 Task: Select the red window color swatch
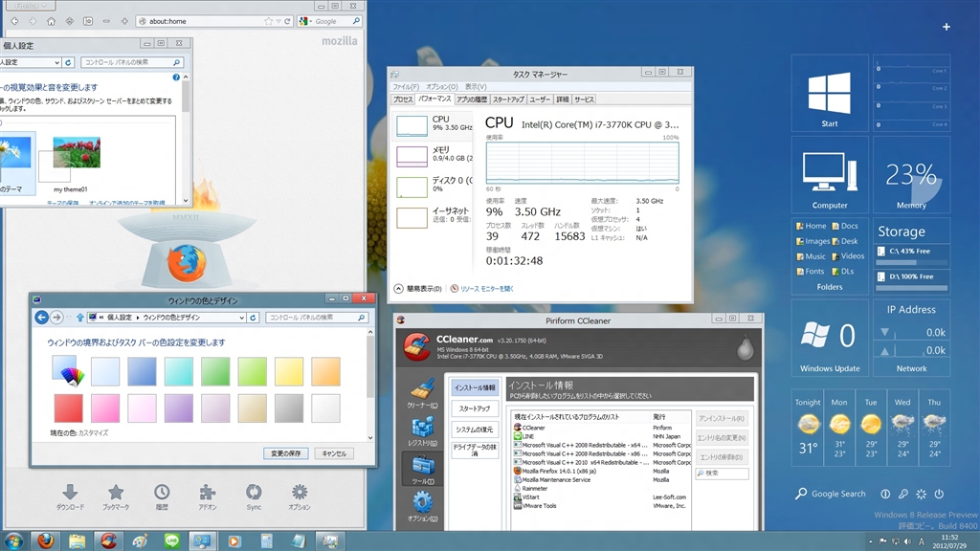(68, 408)
